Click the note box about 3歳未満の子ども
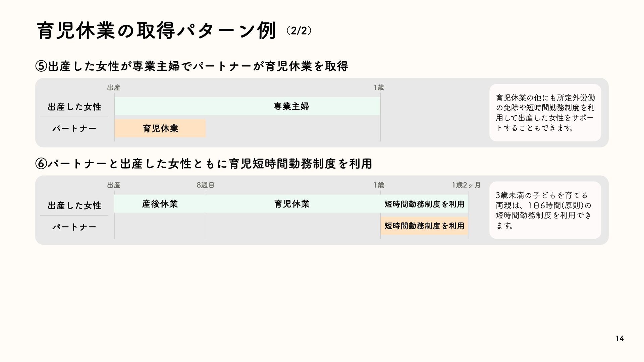Image resolution: width=644 pixels, height=362 pixels. (545, 210)
